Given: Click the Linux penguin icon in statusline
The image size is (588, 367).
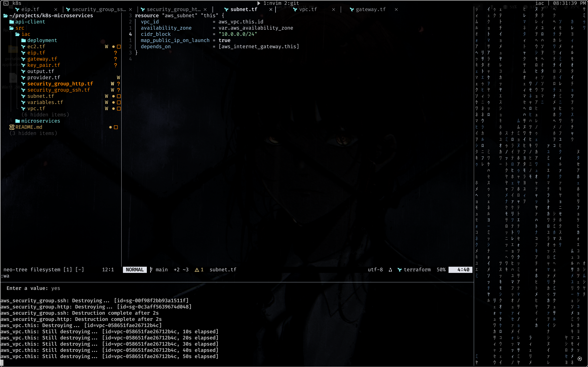Looking at the screenshot, I should (x=390, y=270).
